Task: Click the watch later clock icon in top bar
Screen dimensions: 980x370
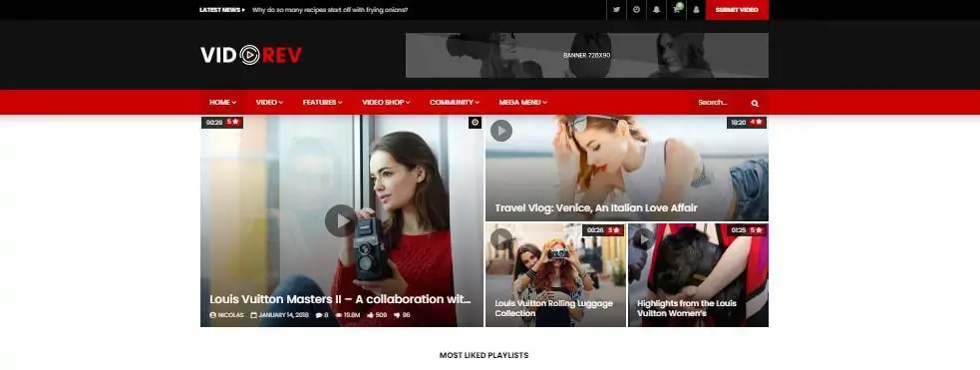Action: [636, 9]
